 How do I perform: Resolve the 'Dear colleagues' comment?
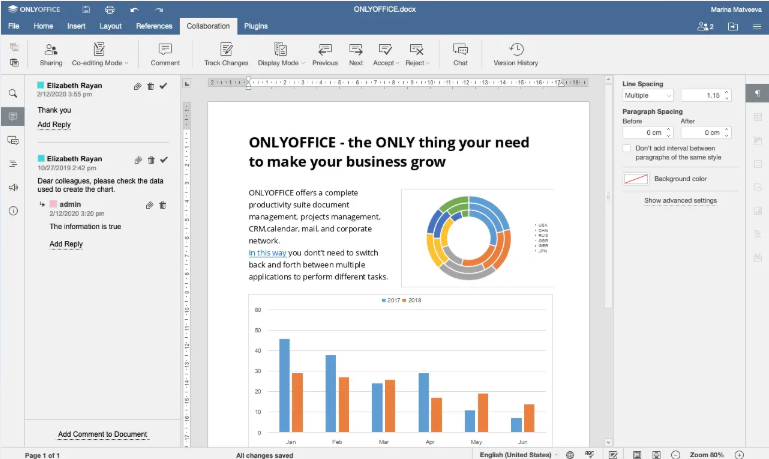coord(164,159)
